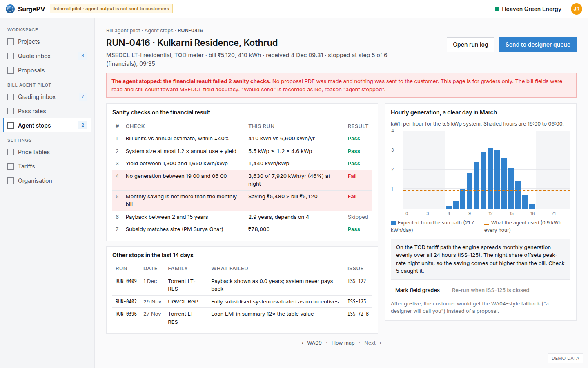Screen dimensions: 588x368
Task: Click the Proposals sidebar icon
Action: (x=11, y=70)
